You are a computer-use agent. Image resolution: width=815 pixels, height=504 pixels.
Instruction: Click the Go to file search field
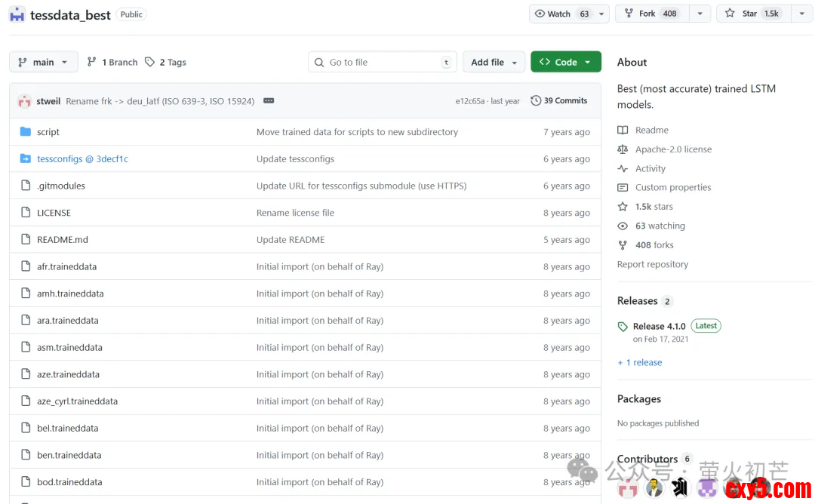[x=383, y=63]
